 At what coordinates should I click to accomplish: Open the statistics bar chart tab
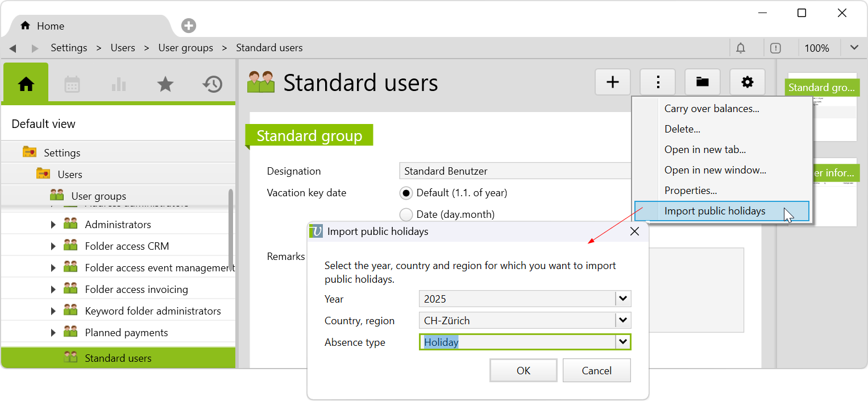[x=119, y=84]
